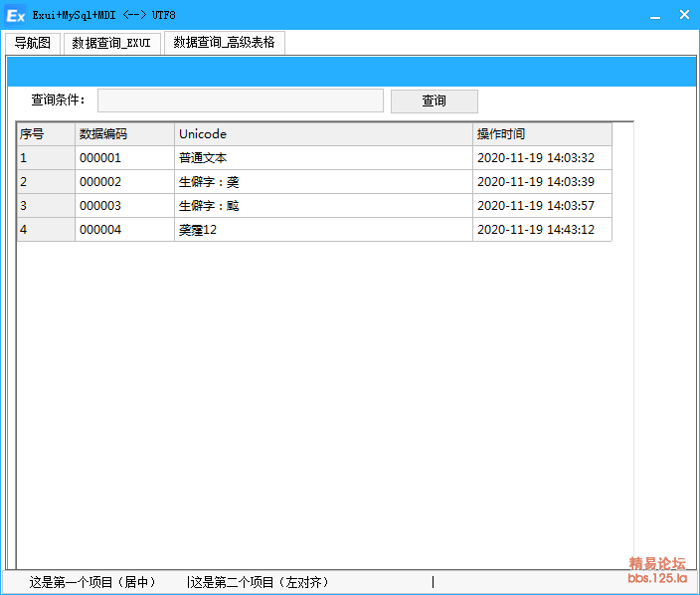Select the 普通文本 cell
The image size is (700, 595).
[x=323, y=158]
